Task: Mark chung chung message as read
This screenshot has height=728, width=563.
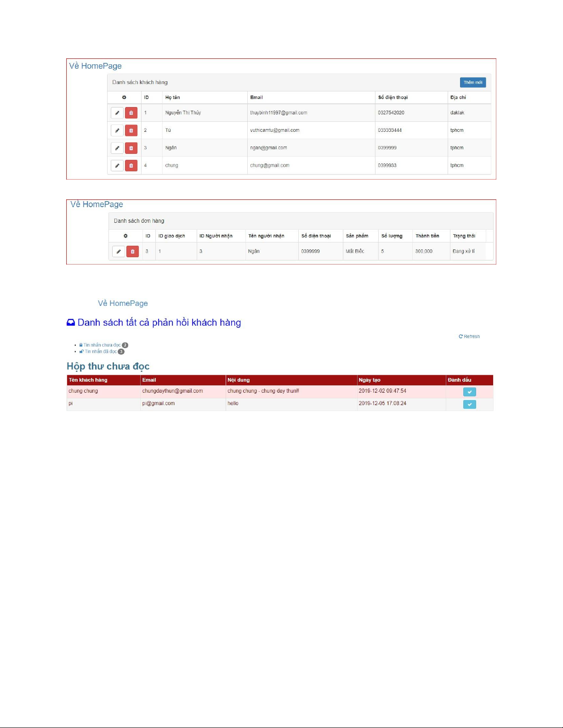Action: 469,392
